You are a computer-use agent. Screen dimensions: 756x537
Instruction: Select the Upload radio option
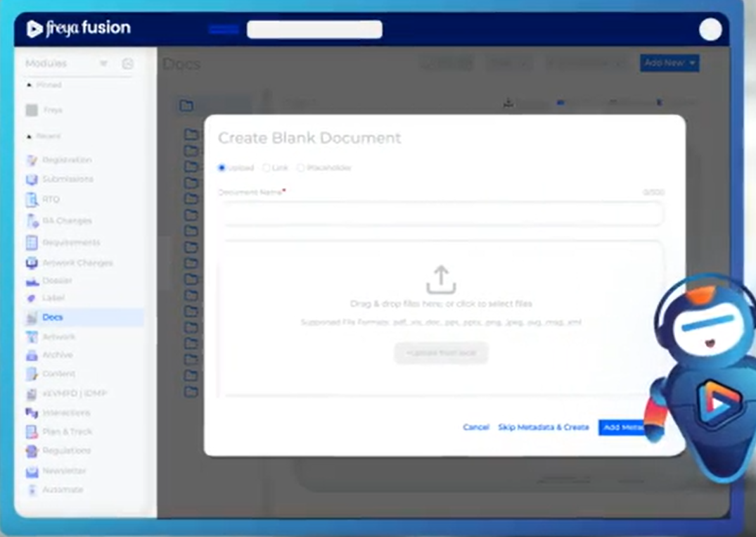pyautogui.click(x=222, y=168)
